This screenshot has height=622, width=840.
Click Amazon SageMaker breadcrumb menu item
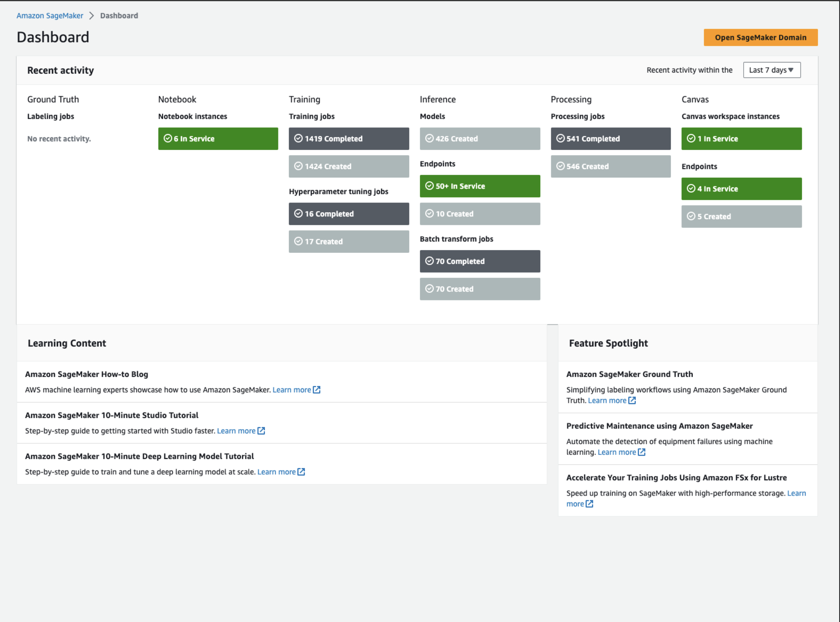49,15
